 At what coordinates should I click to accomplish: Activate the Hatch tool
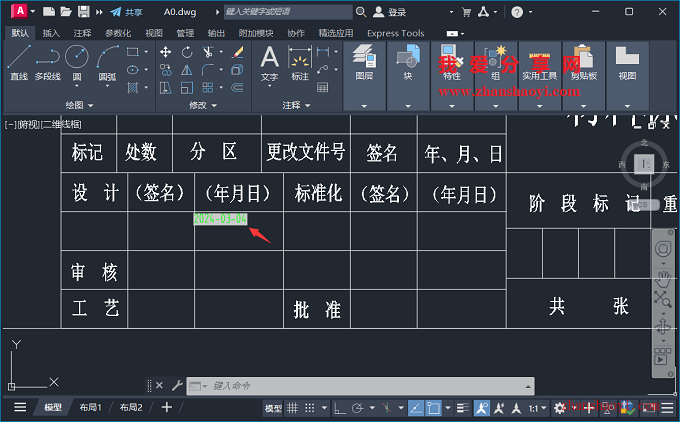133,88
